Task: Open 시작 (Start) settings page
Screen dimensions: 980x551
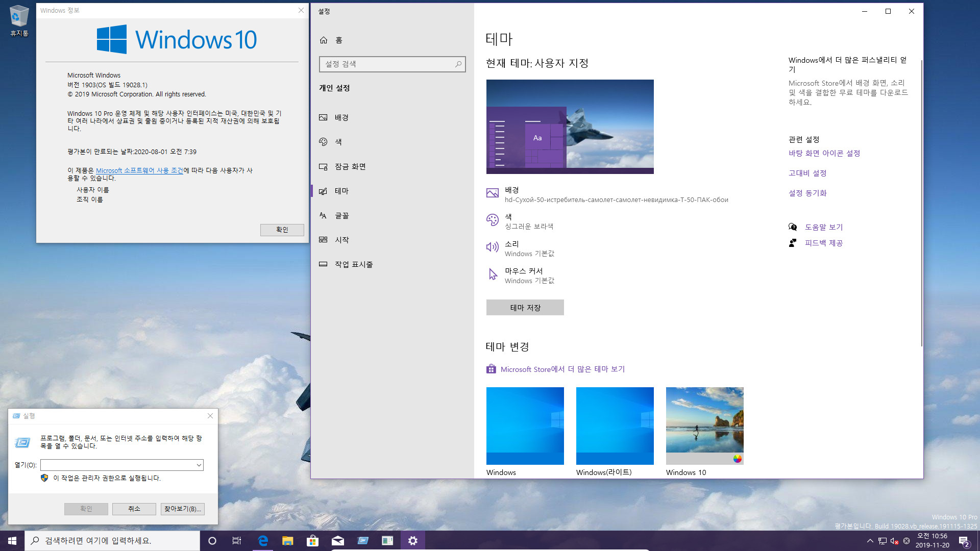Action: click(392, 240)
